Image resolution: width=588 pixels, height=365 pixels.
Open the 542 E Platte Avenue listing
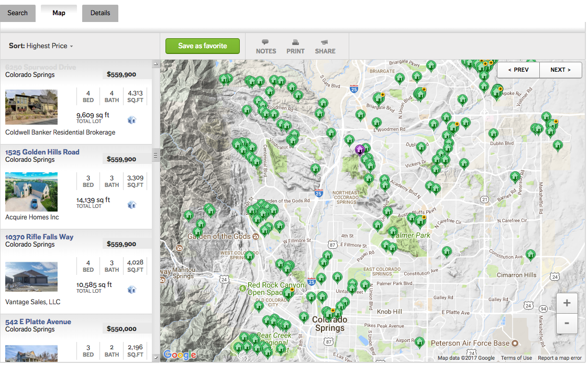pos(38,322)
